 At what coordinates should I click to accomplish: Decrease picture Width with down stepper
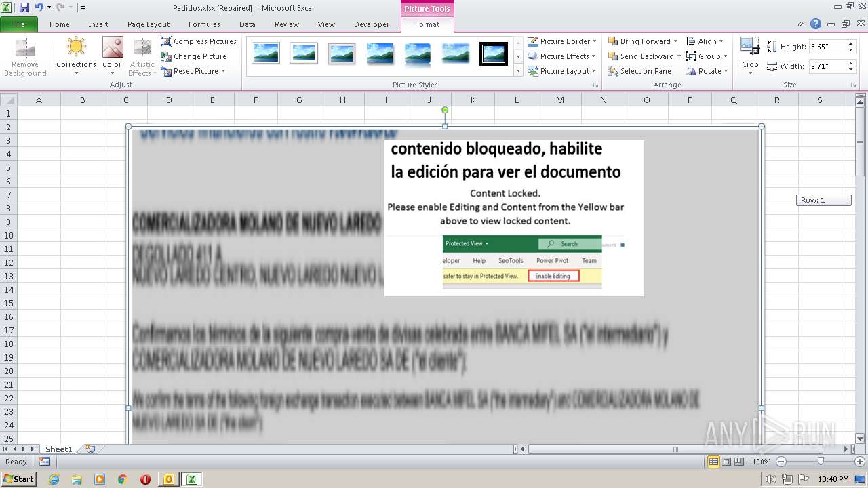tap(850, 70)
